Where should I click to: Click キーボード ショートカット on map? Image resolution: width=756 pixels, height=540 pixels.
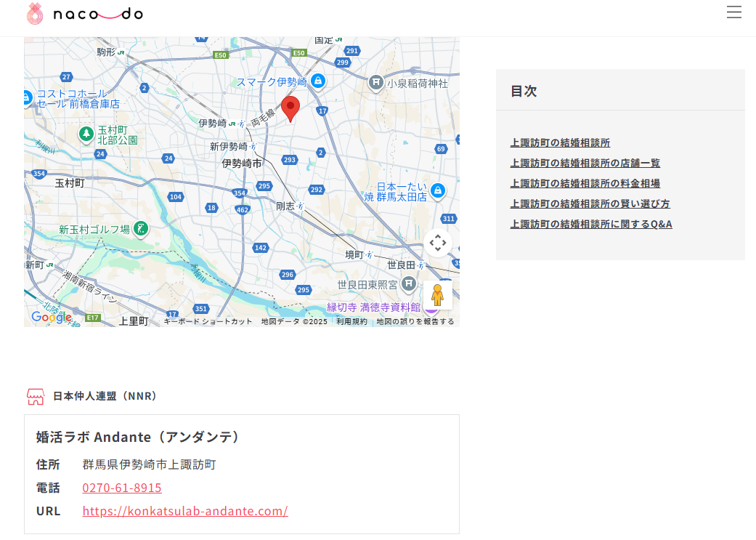pyautogui.click(x=208, y=321)
